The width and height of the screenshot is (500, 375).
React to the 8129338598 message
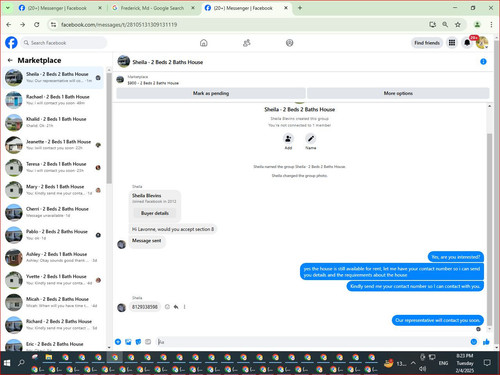(x=167, y=307)
